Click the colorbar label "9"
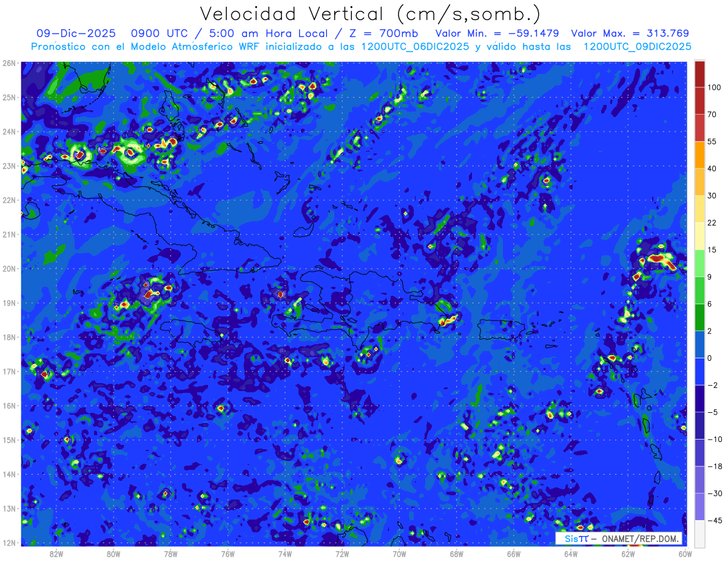The height and width of the screenshot is (562, 728). (710, 277)
